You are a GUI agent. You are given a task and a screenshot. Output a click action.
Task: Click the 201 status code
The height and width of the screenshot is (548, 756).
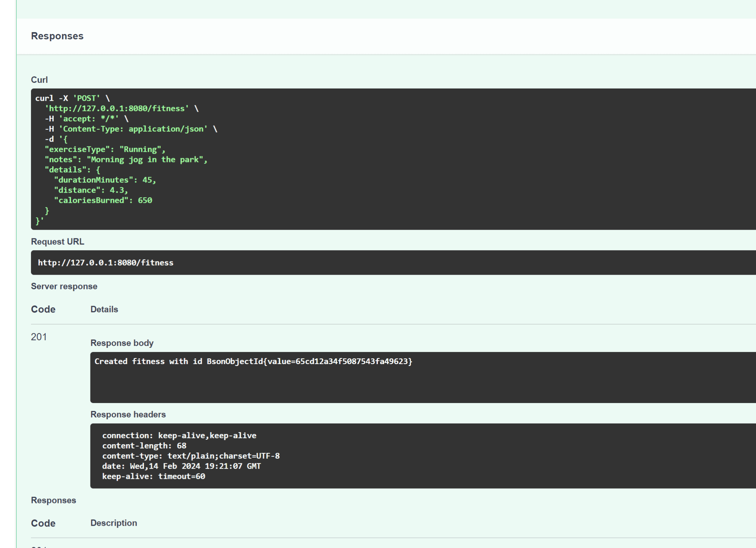click(x=39, y=337)
